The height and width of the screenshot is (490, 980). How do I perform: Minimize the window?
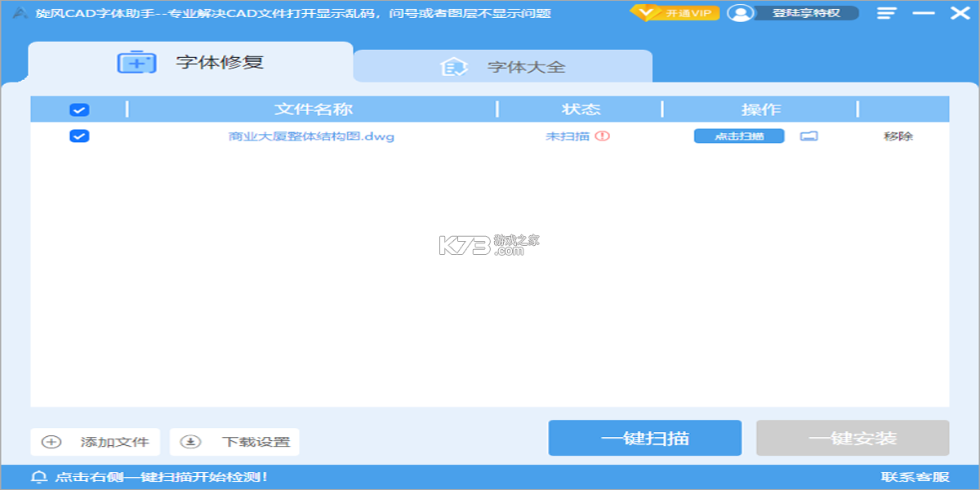(924, 13)
